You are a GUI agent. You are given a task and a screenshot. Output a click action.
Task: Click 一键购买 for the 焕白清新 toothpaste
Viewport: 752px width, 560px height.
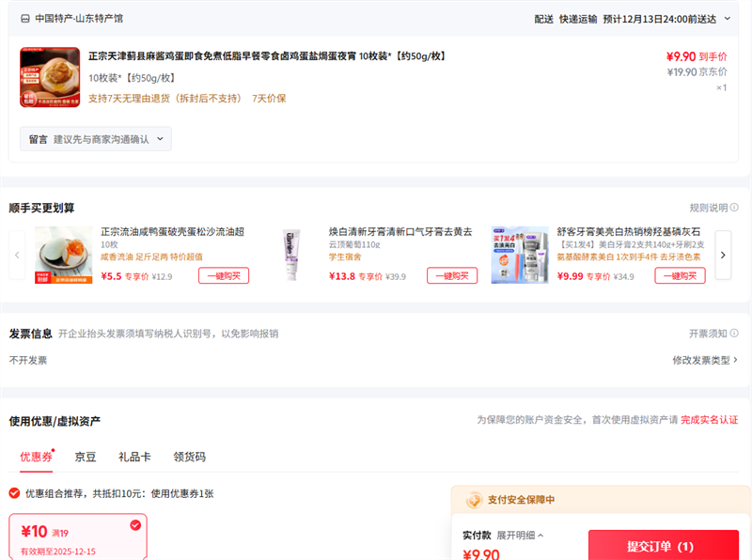452,275
